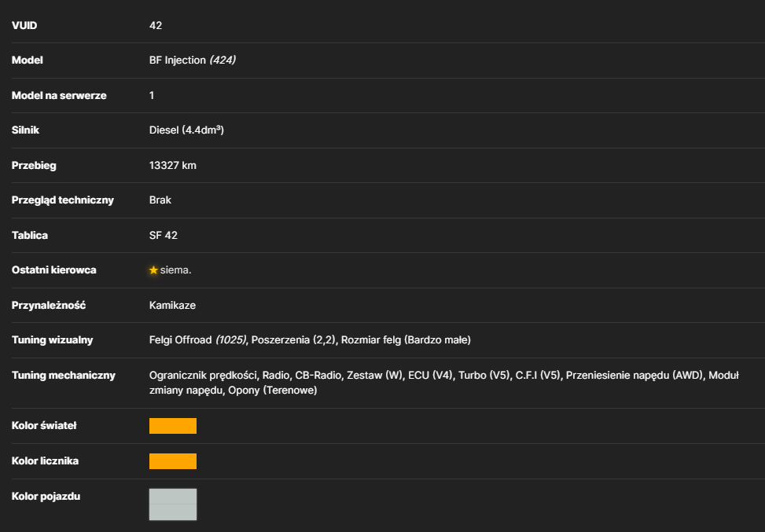Click the Model na serwerze value 1
Screen dimensions: 765x532
point(152,95)
